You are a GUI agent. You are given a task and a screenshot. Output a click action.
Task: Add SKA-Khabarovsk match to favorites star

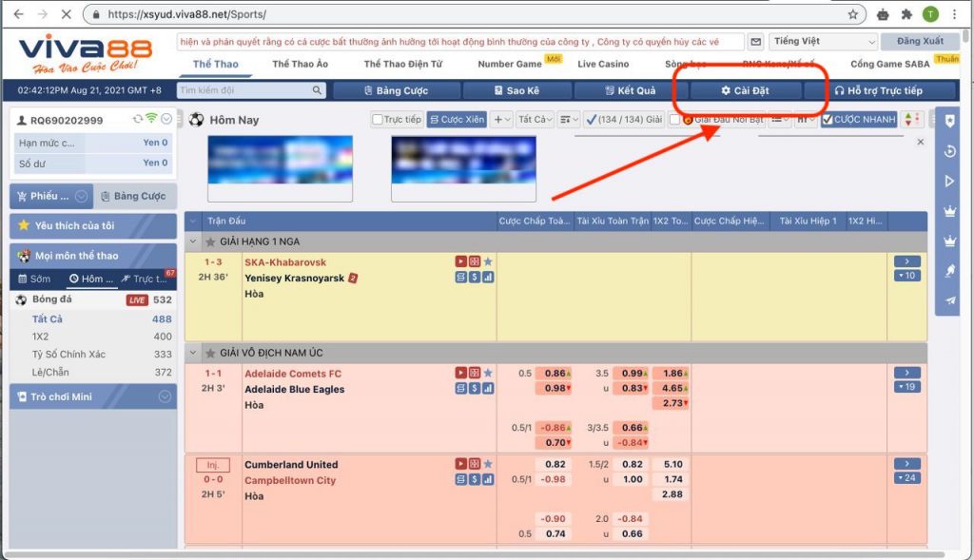tap(488, 261)
